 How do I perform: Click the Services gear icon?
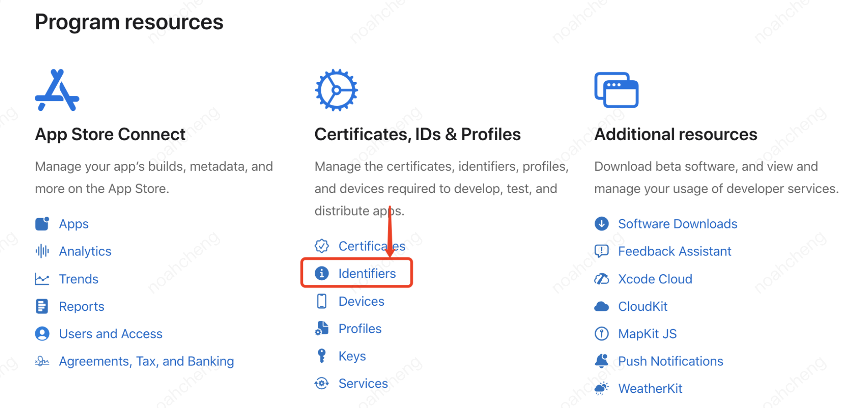(322, 383)
